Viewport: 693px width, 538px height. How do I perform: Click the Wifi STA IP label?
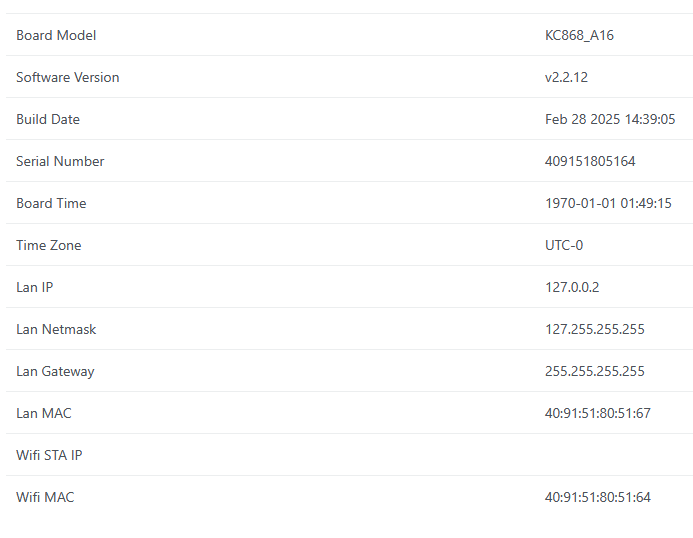49,455
